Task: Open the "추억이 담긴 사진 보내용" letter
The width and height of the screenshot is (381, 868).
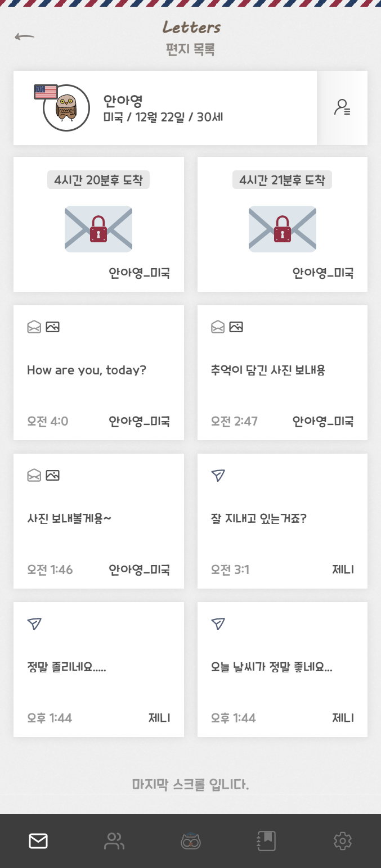Action: point(283,372)
